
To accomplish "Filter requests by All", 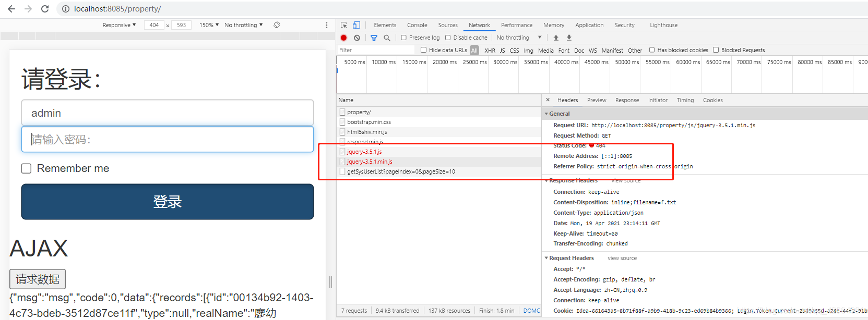I will [474, 51].
